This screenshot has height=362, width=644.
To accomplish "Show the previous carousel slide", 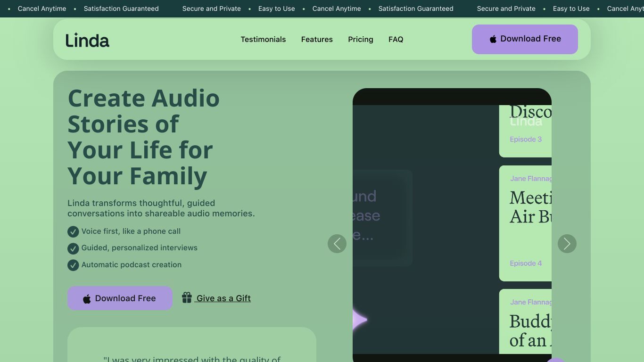I will (x=337, y=244).
